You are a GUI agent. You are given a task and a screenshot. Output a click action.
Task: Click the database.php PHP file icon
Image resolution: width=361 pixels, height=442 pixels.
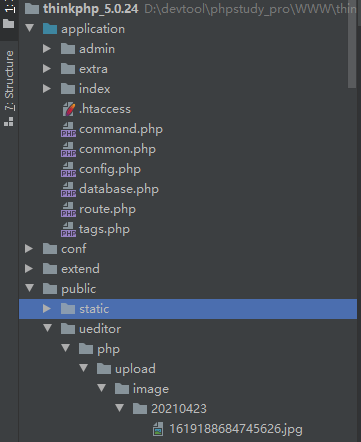coord(68,189)
